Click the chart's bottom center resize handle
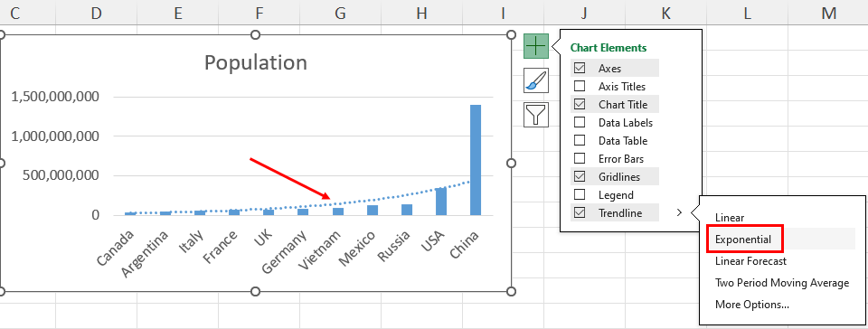The height and width of the screenshot is (329, 868). [x=255, y=291]
